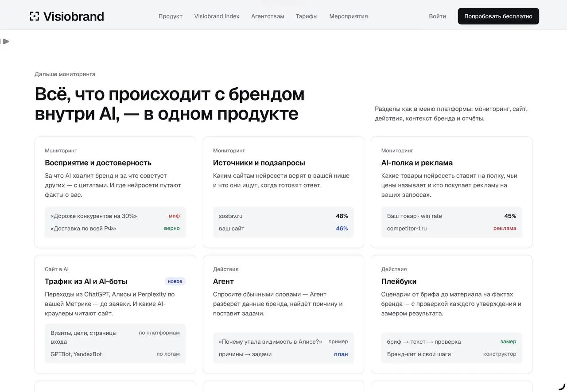Click the причины → задачи text
The image size is (567, 392).
(245, 354)
